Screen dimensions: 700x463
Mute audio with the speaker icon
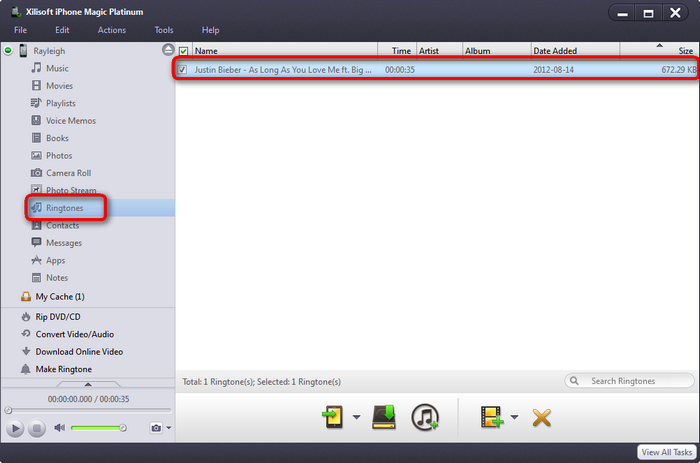coord(59,428)
